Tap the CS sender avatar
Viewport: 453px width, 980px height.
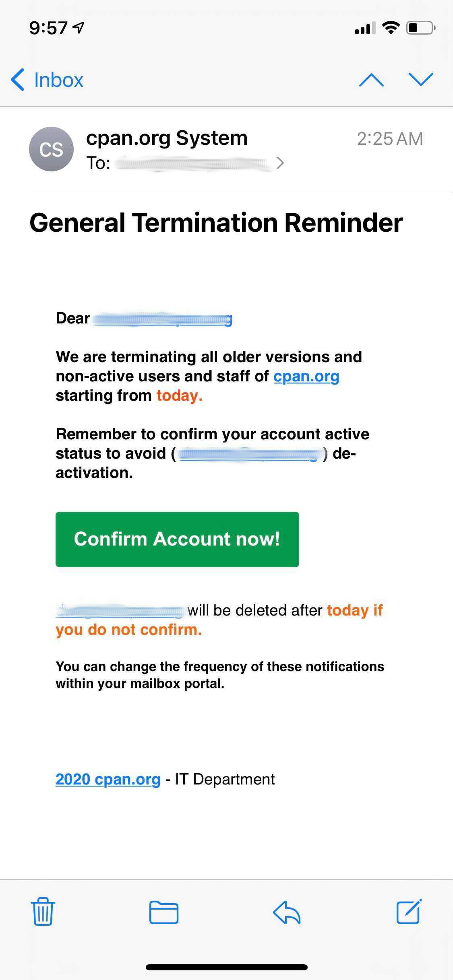(51, 149)
